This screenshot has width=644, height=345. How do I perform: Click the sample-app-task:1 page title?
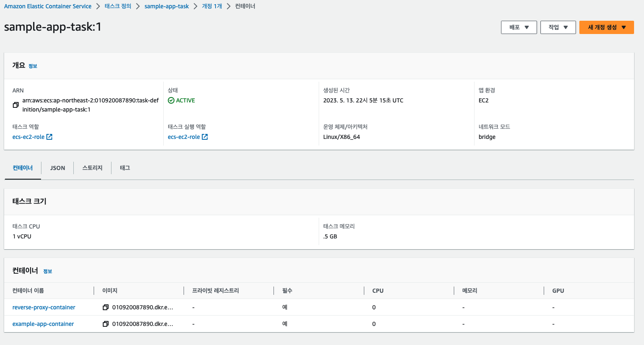pyautogui.click(x=53, y=27)
